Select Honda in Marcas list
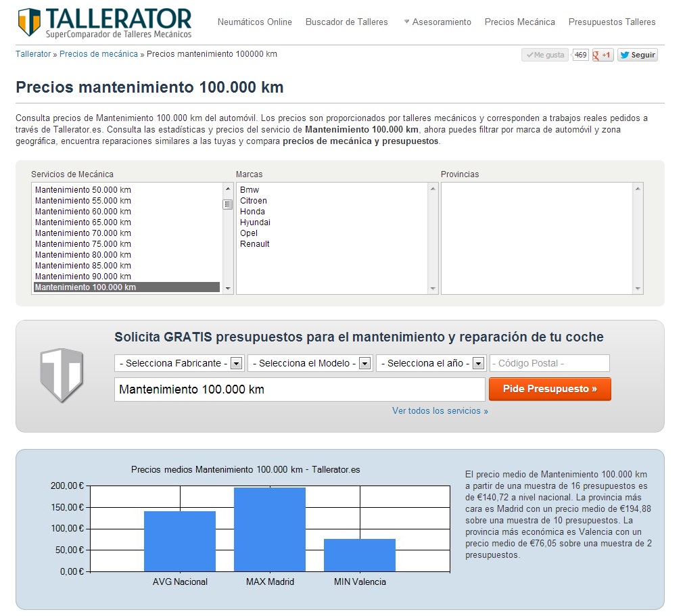 [x=252, y=212]
